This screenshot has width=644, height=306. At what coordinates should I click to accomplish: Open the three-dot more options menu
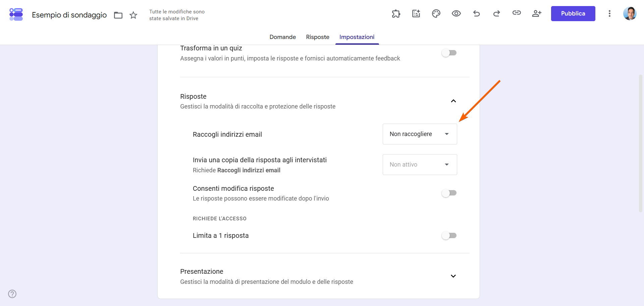[x=609, y=13]
